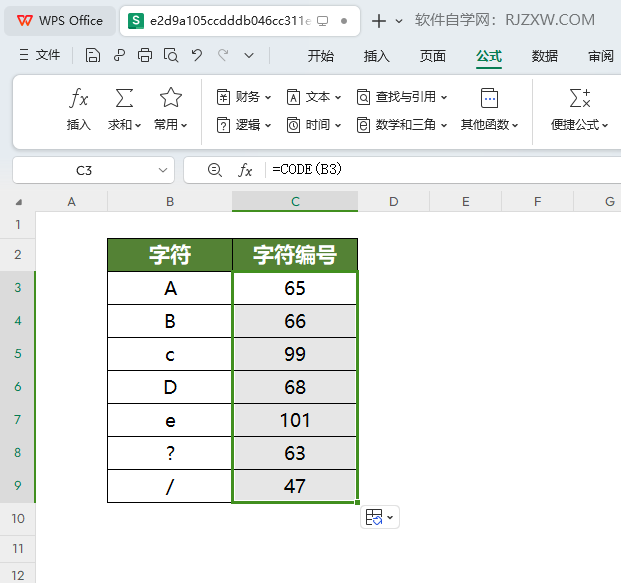Expand the Name Box dropdown arrow next to C3
621x583 pixels.
point(163,170)
